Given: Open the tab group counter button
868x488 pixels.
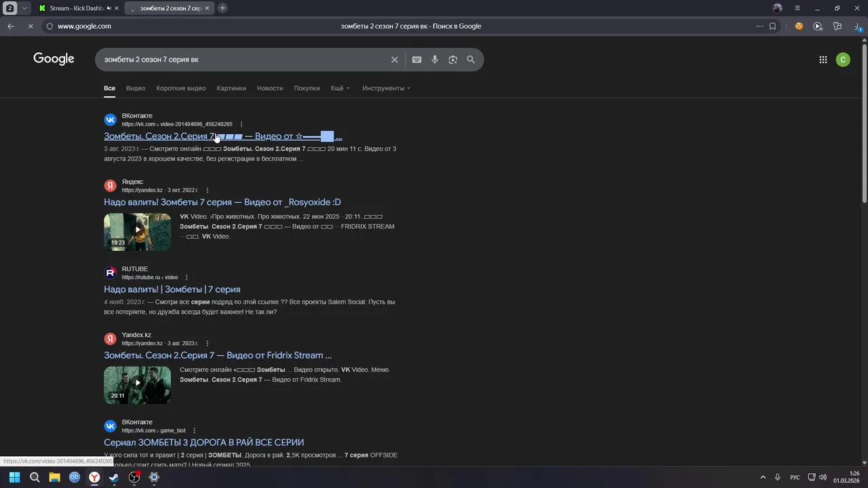Looking at the screenshot, I should click(10, 8).
